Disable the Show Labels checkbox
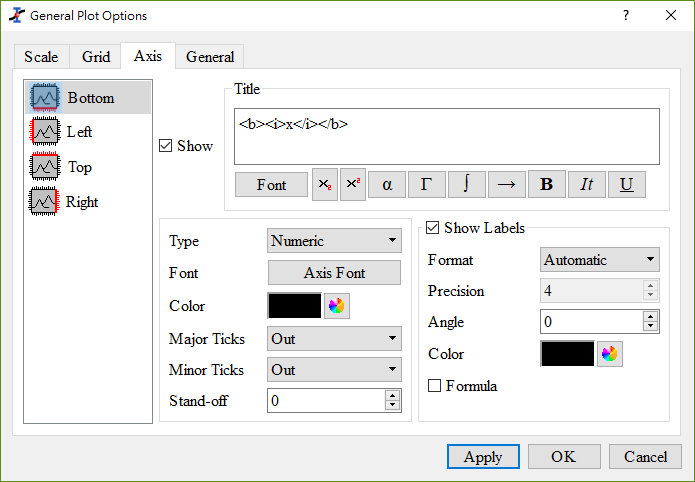The width and height of the screenshot is (695, 482). pos(432,228)
